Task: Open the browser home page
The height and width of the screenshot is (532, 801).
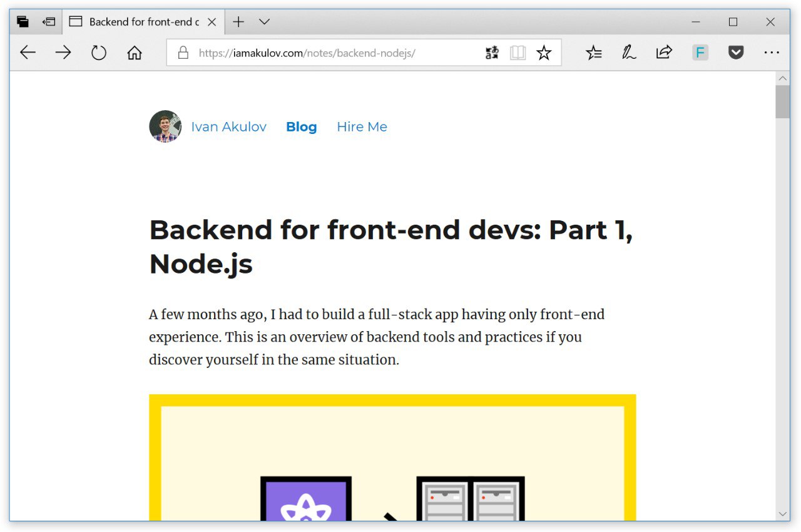Action: point(135,53)
